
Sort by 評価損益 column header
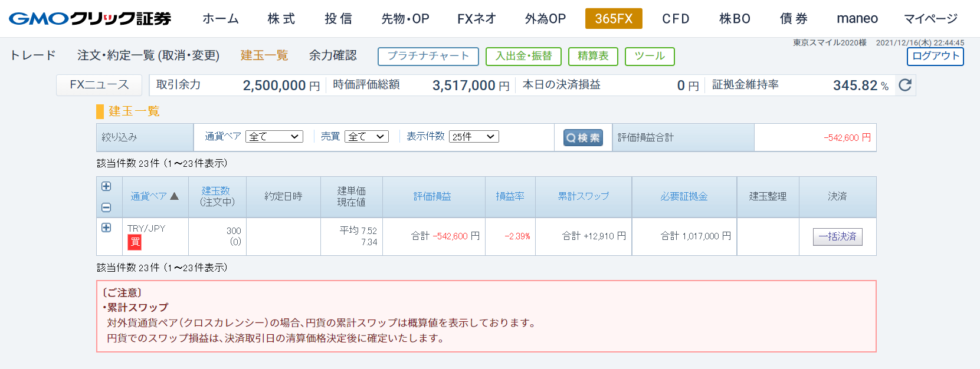tap(432, 196)
